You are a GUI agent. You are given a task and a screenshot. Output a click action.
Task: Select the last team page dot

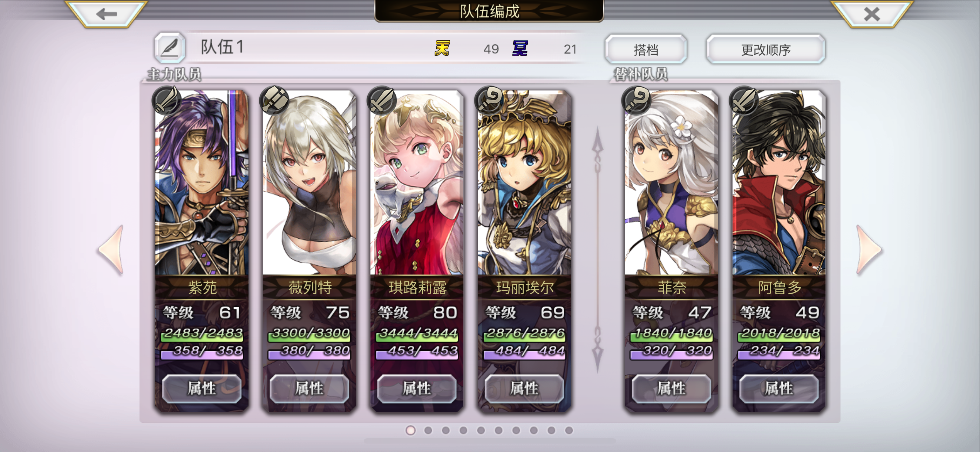(x=569, y=430)
